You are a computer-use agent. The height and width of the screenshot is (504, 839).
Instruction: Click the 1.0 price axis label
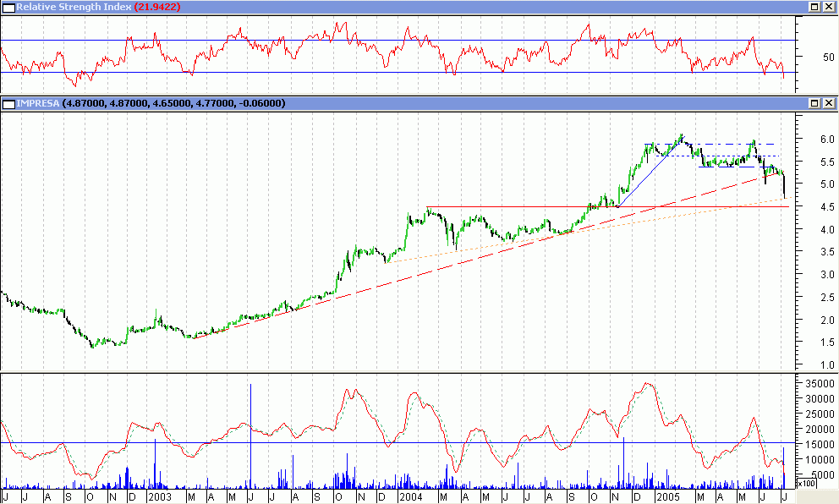click(x=827, y=365)
